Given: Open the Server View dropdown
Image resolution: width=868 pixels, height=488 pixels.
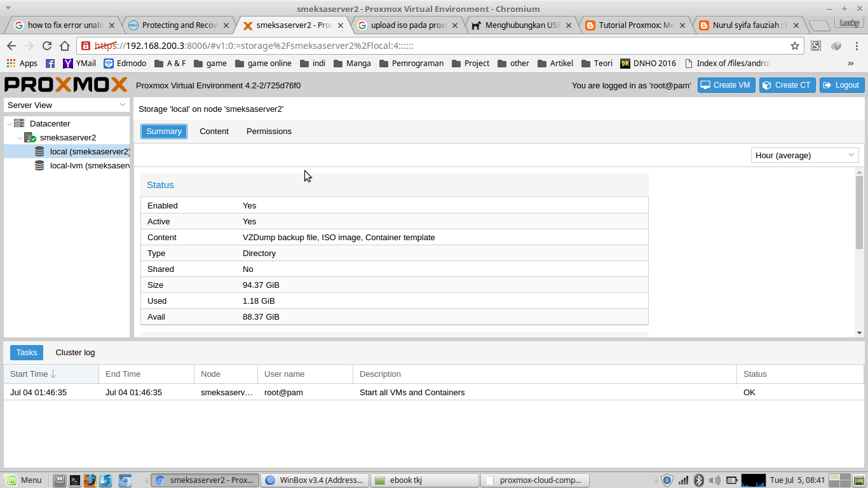Looking at the screenshot, I should coord(67,105).
